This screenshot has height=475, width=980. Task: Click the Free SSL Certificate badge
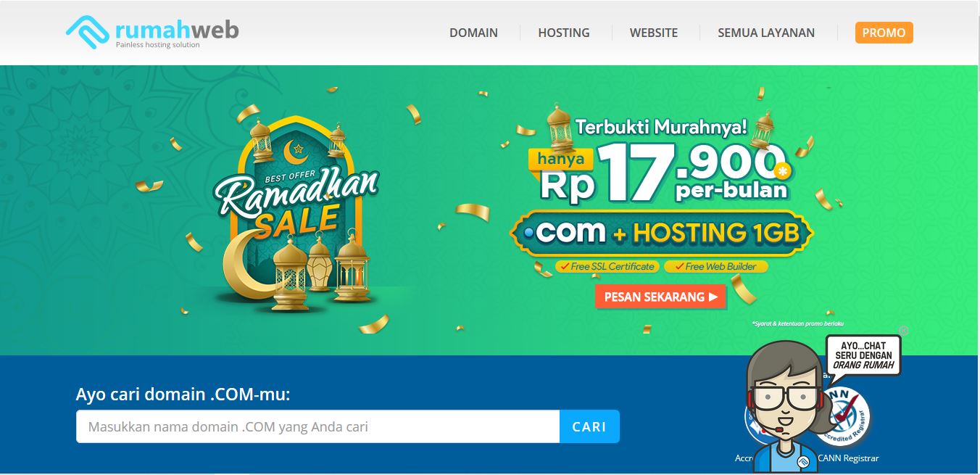click(x=606, y=266)
